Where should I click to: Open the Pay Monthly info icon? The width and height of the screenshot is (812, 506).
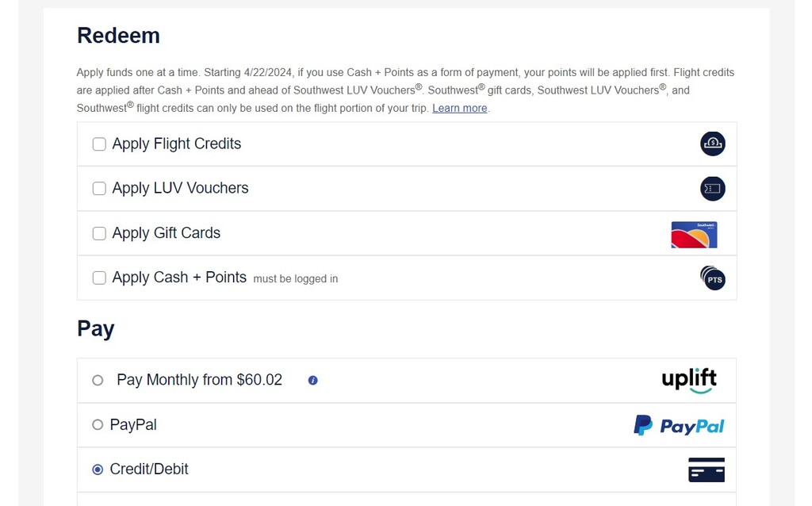(x=312, y=380)
